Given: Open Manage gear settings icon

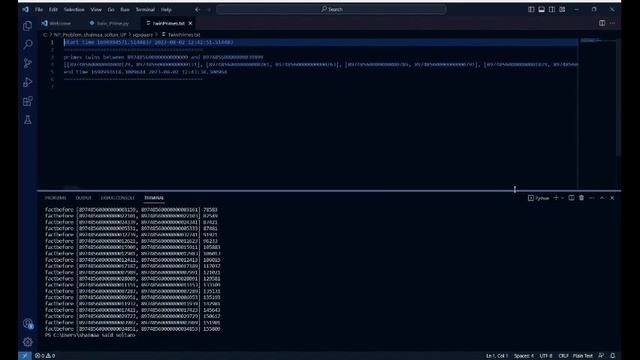Looking at the screenshot, I should click(28, 342).
